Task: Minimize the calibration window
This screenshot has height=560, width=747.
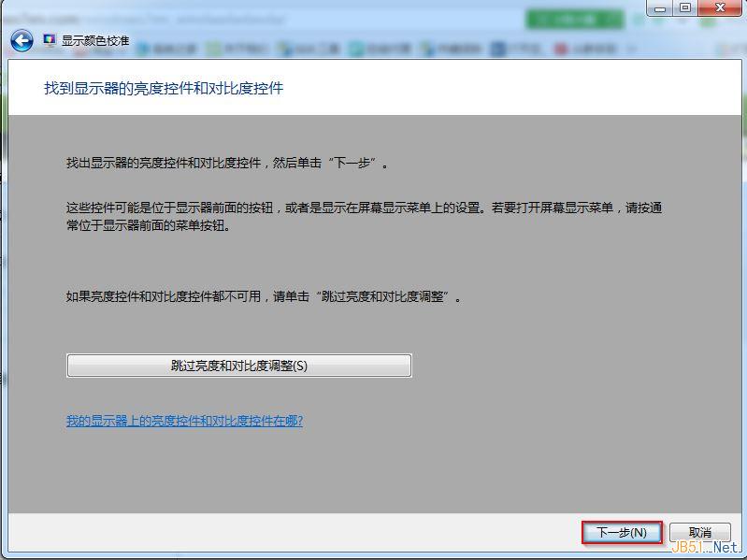Action: point(660,8)
